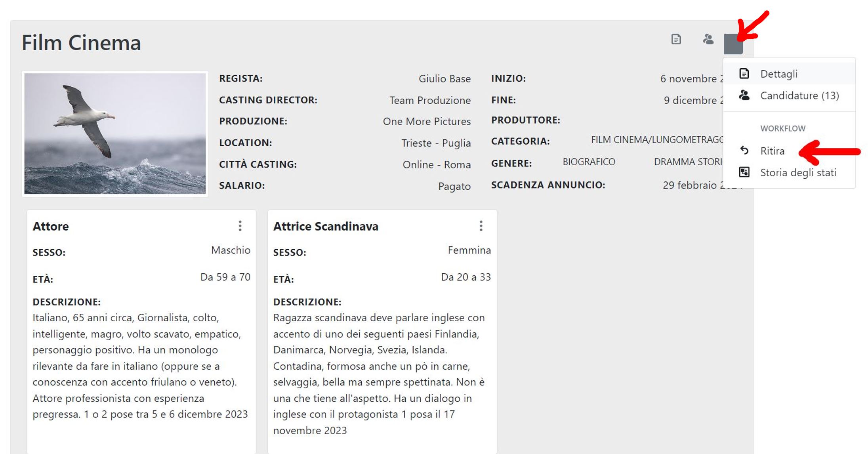Open the Attore card three-dot menu
The height and width of the screenshot is (454, 868).
pos(240,226)
